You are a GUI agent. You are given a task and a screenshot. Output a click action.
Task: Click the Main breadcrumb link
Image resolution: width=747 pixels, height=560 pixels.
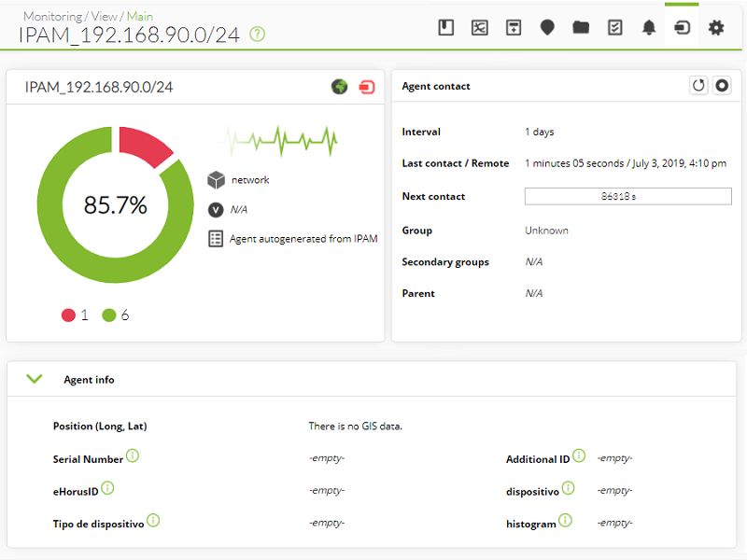click(x=139, y=17)
